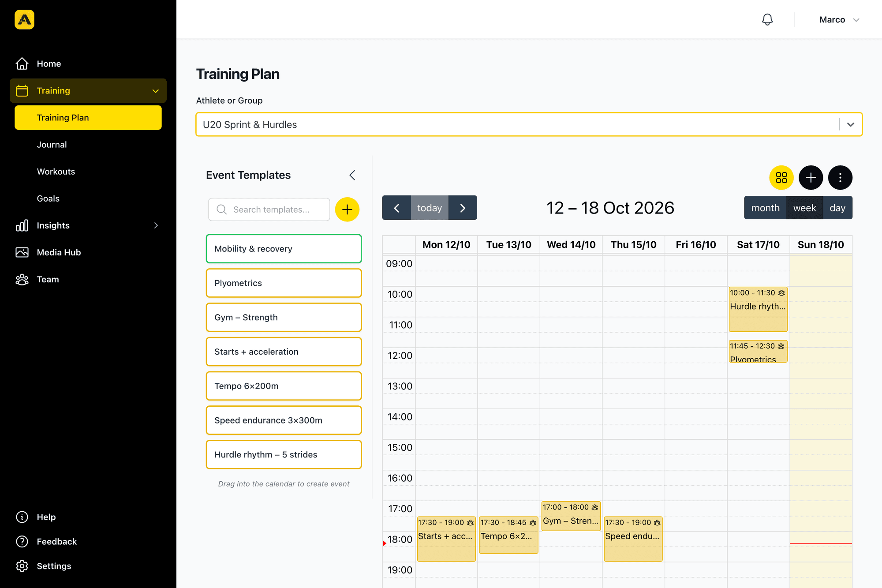This screenshot has height=588, width=882.
Task: Switch calendar to month view
Action: click(x=766, y=208)
